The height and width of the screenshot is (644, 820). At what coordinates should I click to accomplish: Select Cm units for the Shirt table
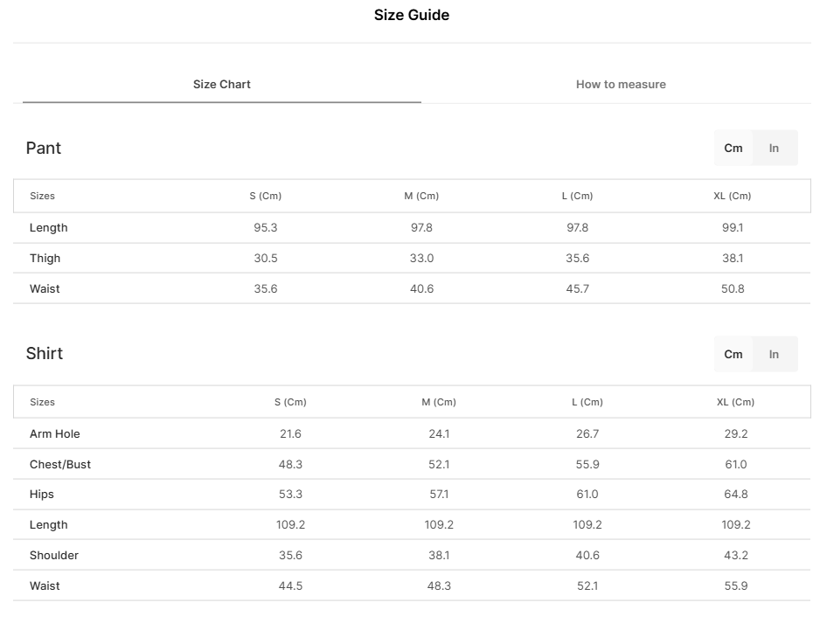[x=733, y=355]
